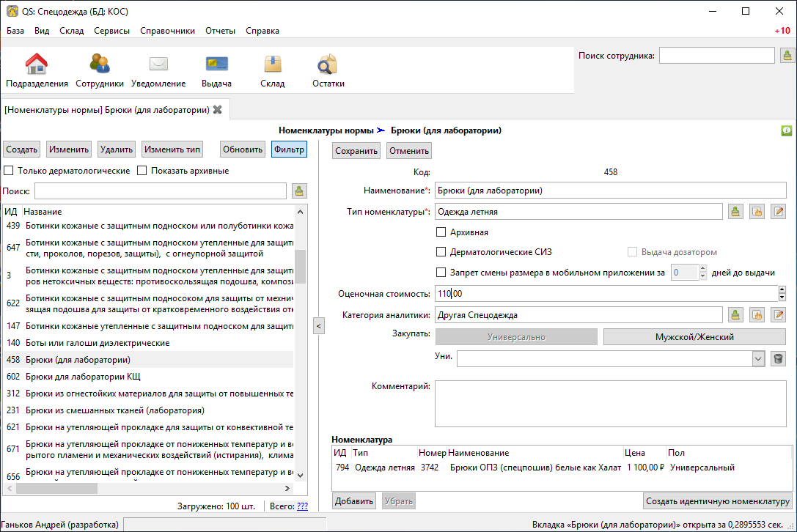
Task: Open the Справка menu
Action: [262, 31]
